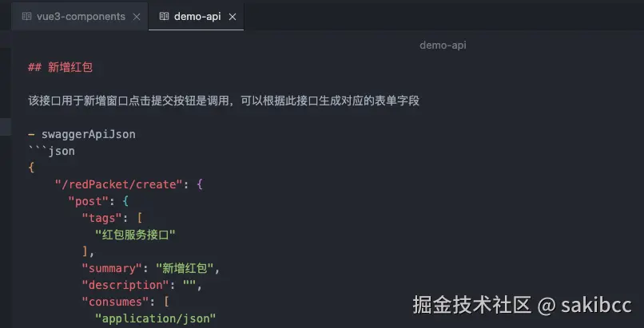This screenshot has width=644, height=328.
Task: Click the "description" key line
Action: tap(142, 286)
